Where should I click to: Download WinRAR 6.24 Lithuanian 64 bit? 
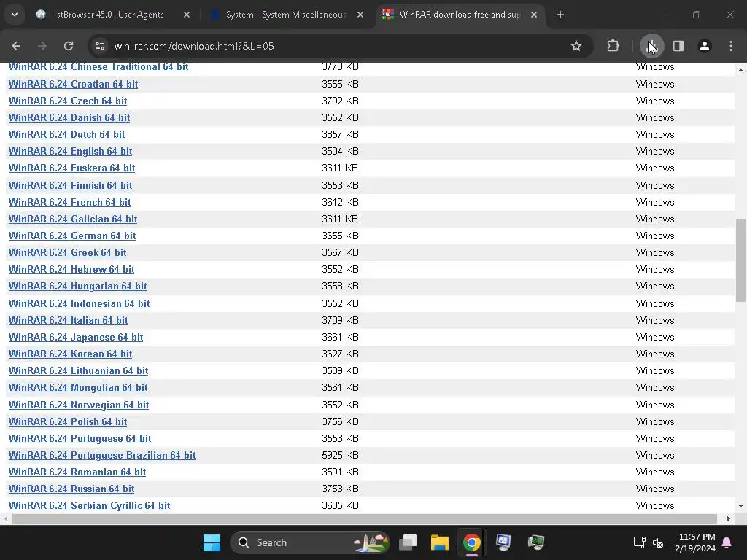click(x=79, y=371)
